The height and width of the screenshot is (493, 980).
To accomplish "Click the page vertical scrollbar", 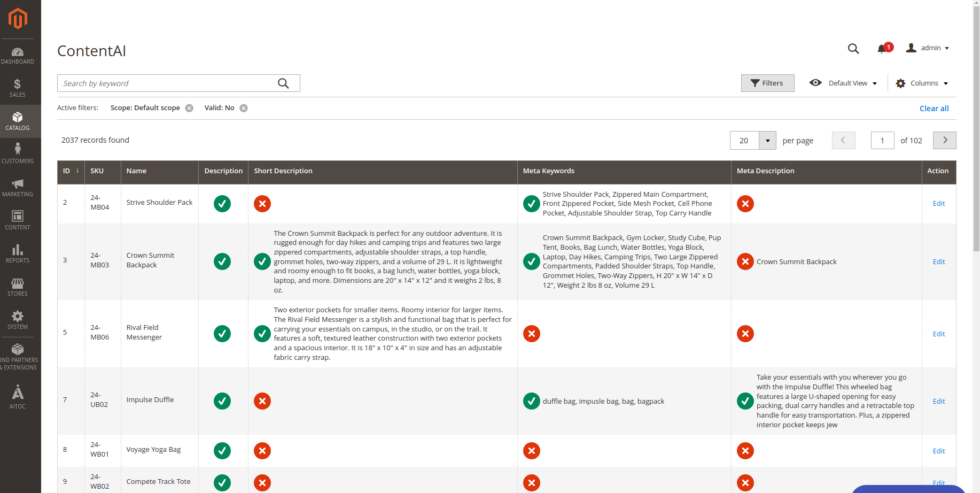I will click(976, 128).
